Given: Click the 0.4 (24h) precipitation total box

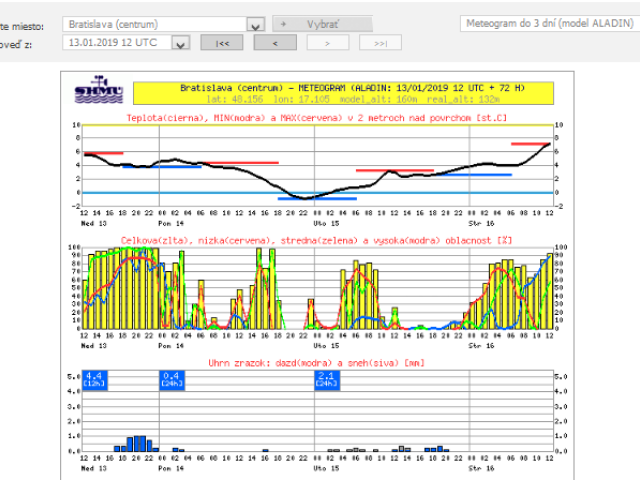Looking at the screenshot, I should point(172,380).
